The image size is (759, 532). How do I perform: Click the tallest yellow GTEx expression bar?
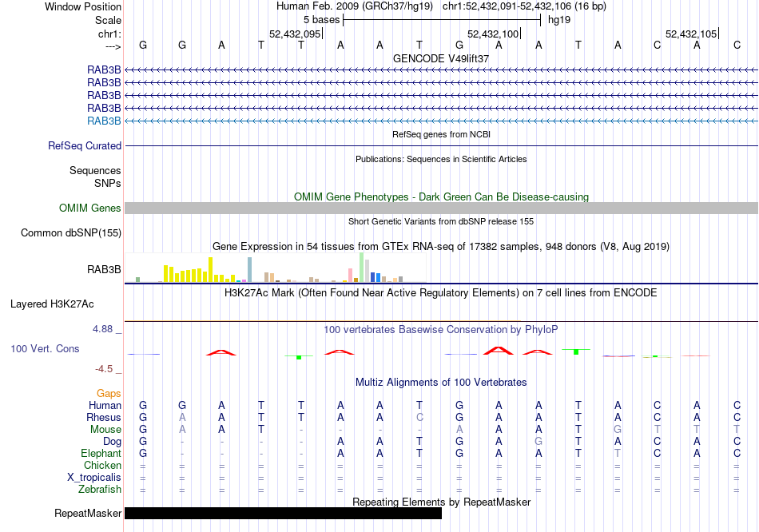pos(211,270)
